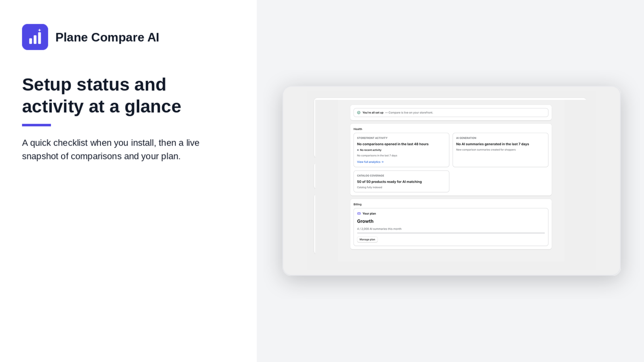Click the credit card icon beside Your plan
Screen dimensions: 644x362
(x=359, y=214)
